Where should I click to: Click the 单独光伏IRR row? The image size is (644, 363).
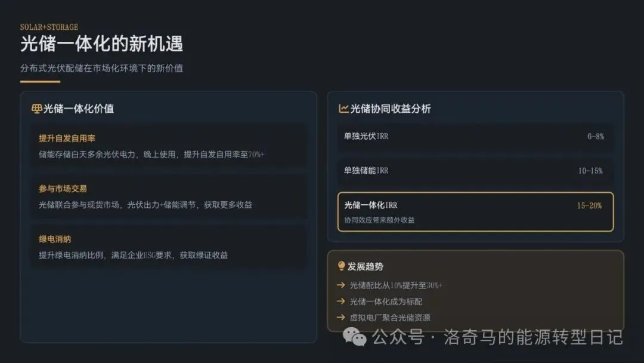(475, 137)
